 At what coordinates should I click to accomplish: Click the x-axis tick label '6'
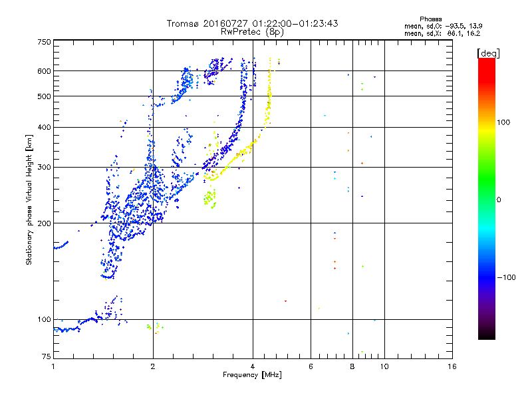[x=311, y=366]
